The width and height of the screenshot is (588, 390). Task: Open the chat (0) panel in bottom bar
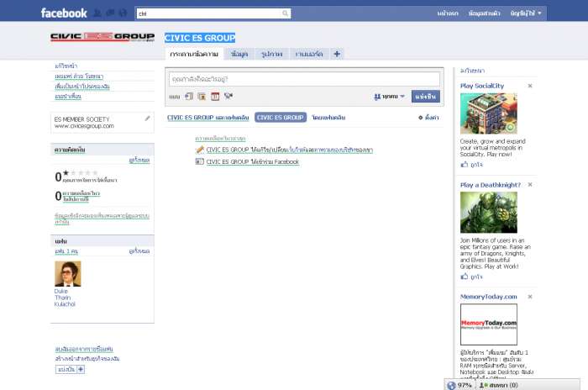(499, 385)
